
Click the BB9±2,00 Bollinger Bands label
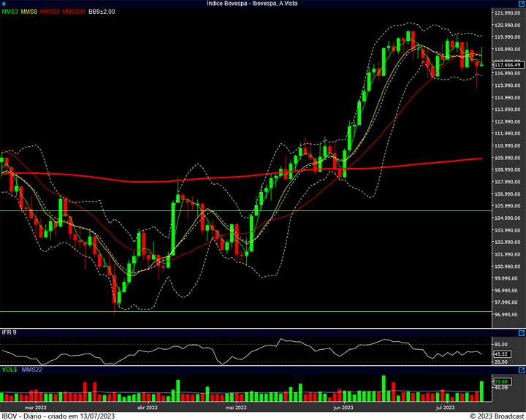pyautogui.click(x=102, y=12)
